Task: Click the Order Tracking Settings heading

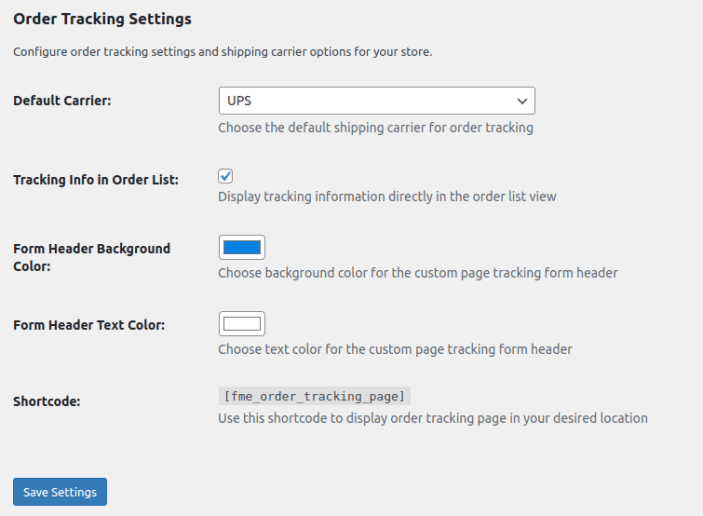Action: (102, 19)
